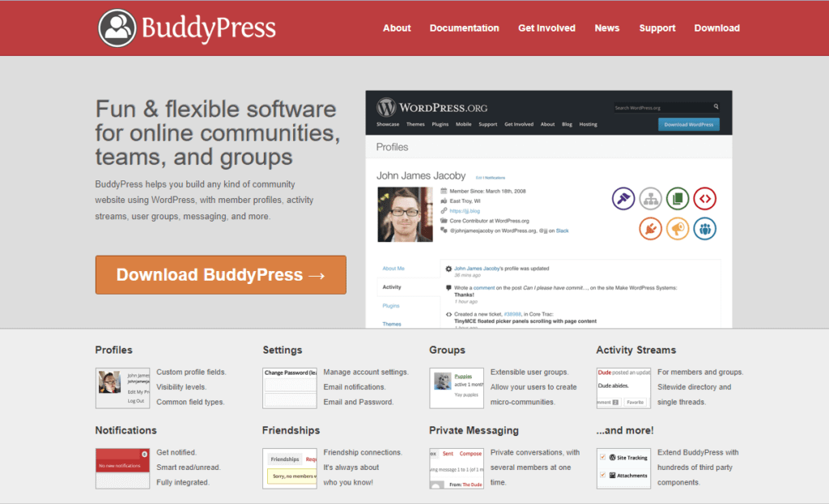This screenshot has height=504, width=829.
Task: Click the Friendships thumbnail
Action: tap(290, 468)
